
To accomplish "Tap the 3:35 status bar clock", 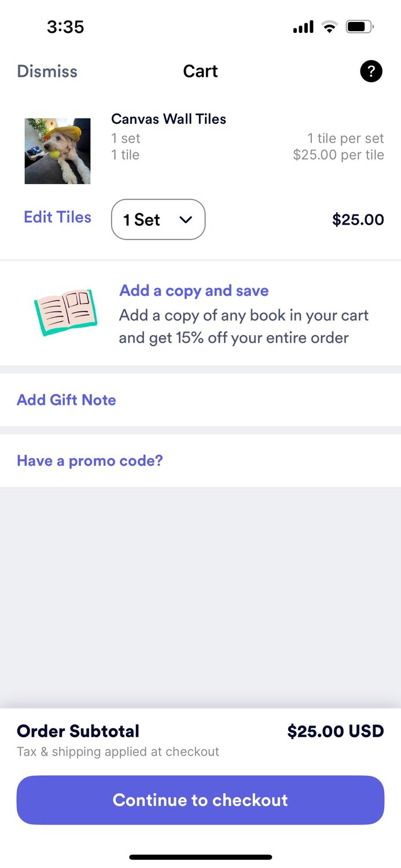I will coord(65,27).
